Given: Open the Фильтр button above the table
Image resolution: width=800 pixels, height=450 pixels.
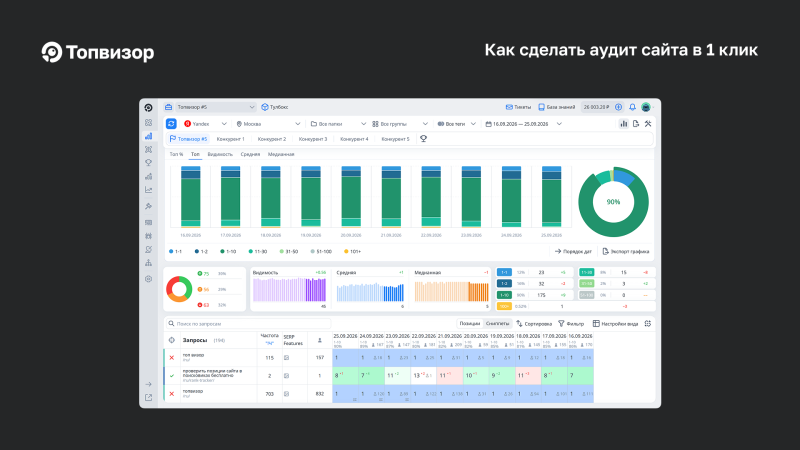Looking at the screenshot, I should coord(571,323).
